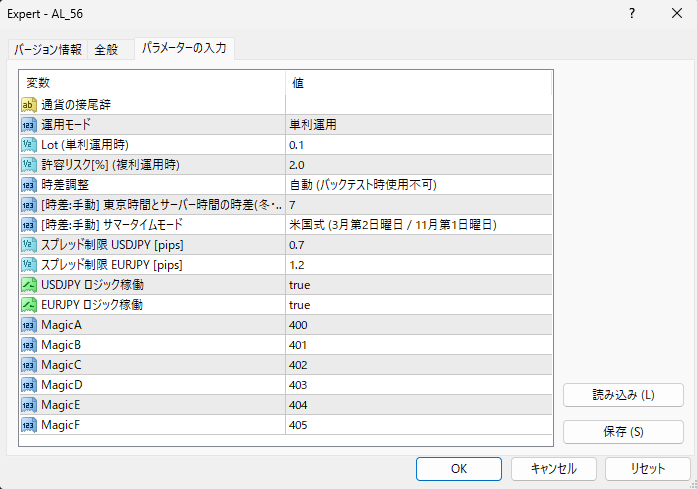This screenshot has width=697, height=489.
Task: Click the 読み込み (L) button
Action: point(623,395)
